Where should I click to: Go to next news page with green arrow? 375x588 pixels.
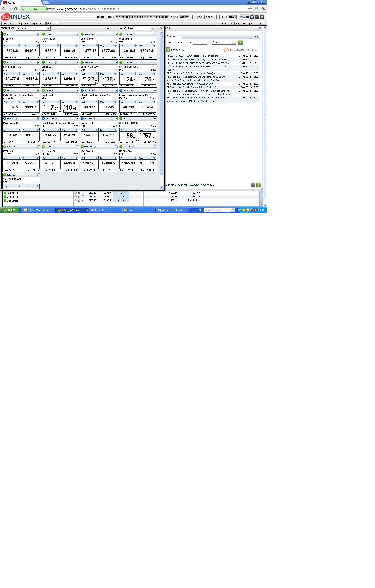tap(259, 185)
